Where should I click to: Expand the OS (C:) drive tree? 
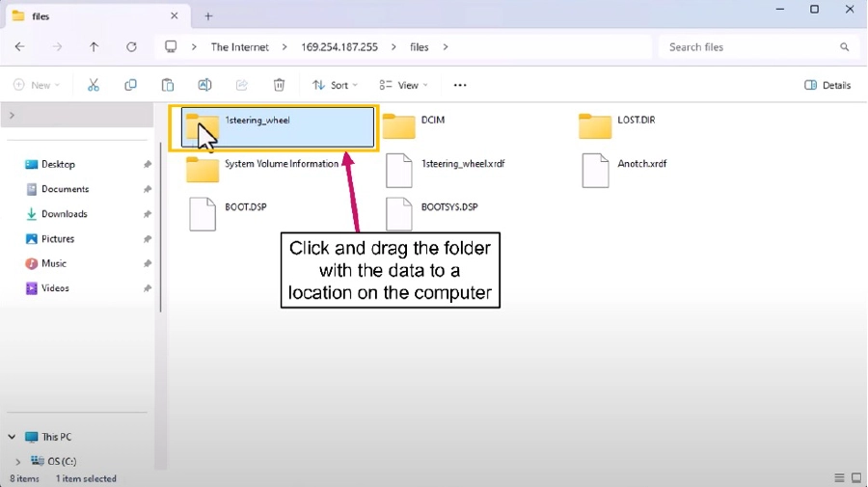17,462
